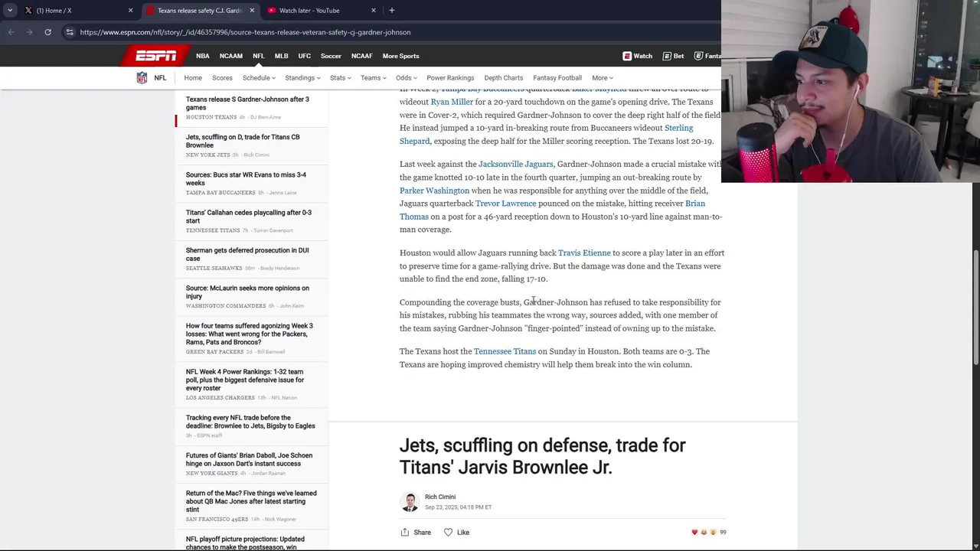Open Bucs star WR Evans sidebar story
The height and width of the screenshot is (551, 980).
tap(246, 179)
